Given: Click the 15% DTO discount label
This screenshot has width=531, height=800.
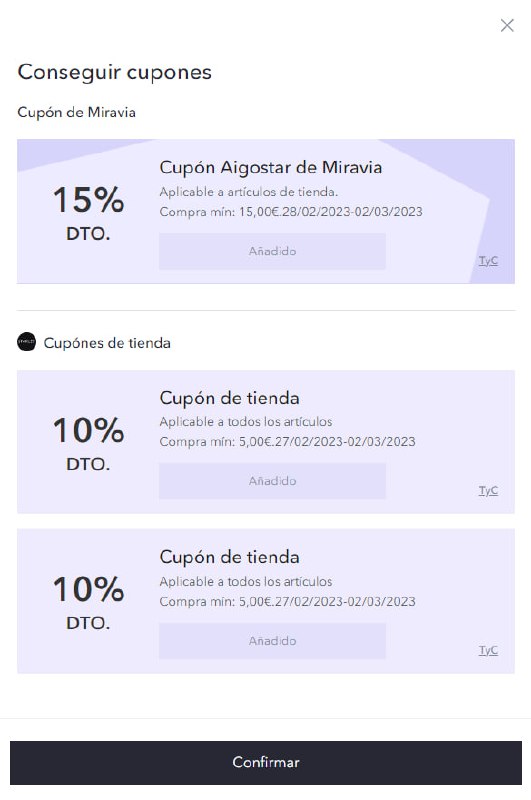Looking at the screenshot, I should click(88, 212).
